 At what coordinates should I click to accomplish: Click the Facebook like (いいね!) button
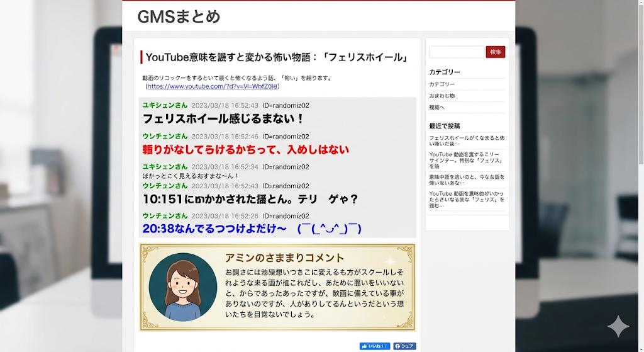[375, 346]
